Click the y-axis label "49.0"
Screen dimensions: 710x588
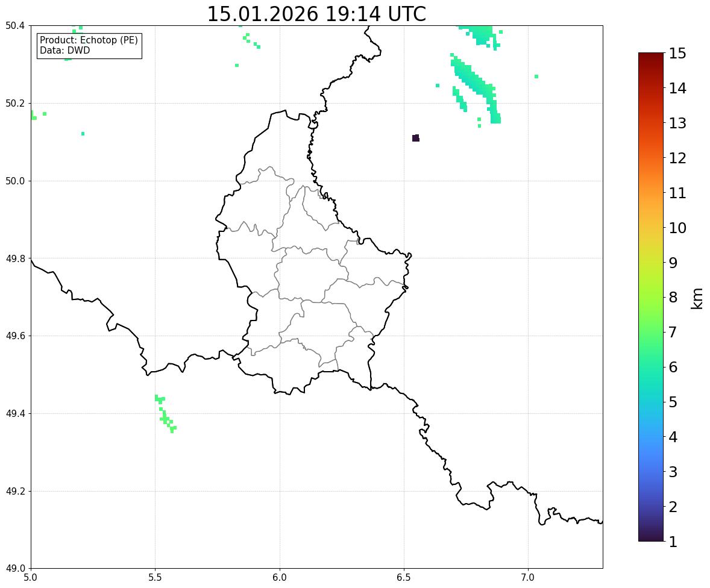pyautogui.click(x=15, y=569)
